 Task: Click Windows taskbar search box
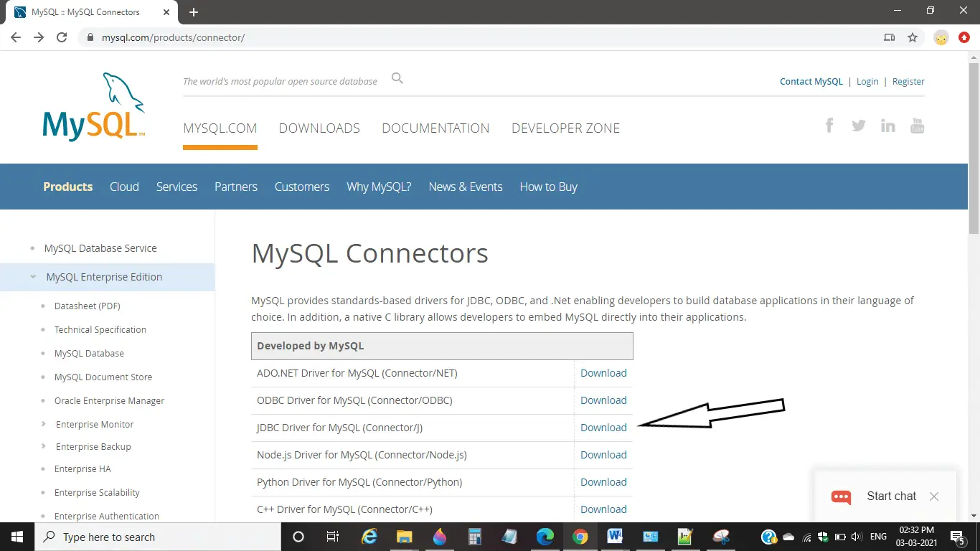tap(157, 537)
